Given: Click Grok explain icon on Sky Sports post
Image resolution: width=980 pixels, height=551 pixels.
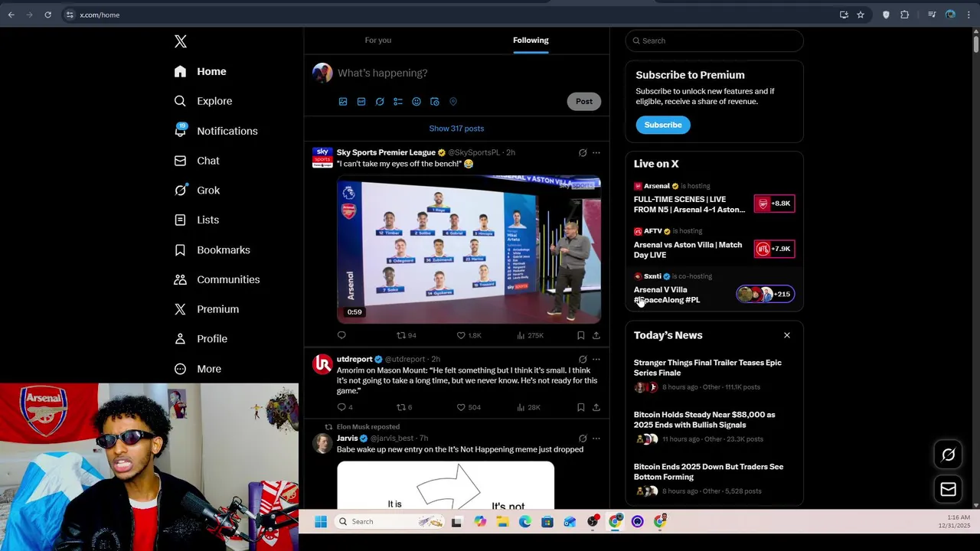Looking at the screenshot, I should coord(583,153).
